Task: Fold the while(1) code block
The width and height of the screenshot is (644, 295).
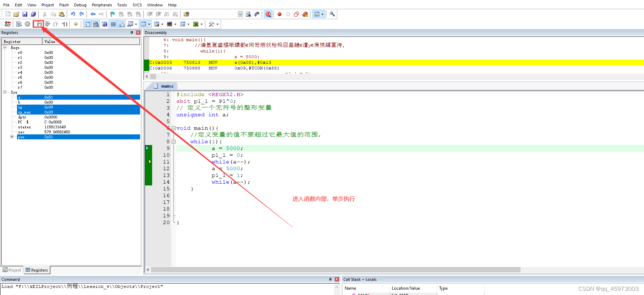Action: click(x=173, y=141)
